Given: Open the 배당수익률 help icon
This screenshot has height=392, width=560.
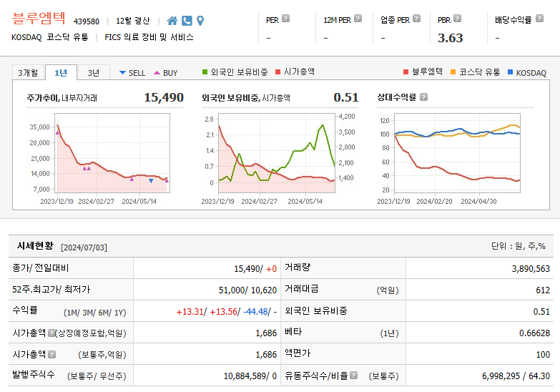Looking at the screenshot, I should tap(540, 18).
